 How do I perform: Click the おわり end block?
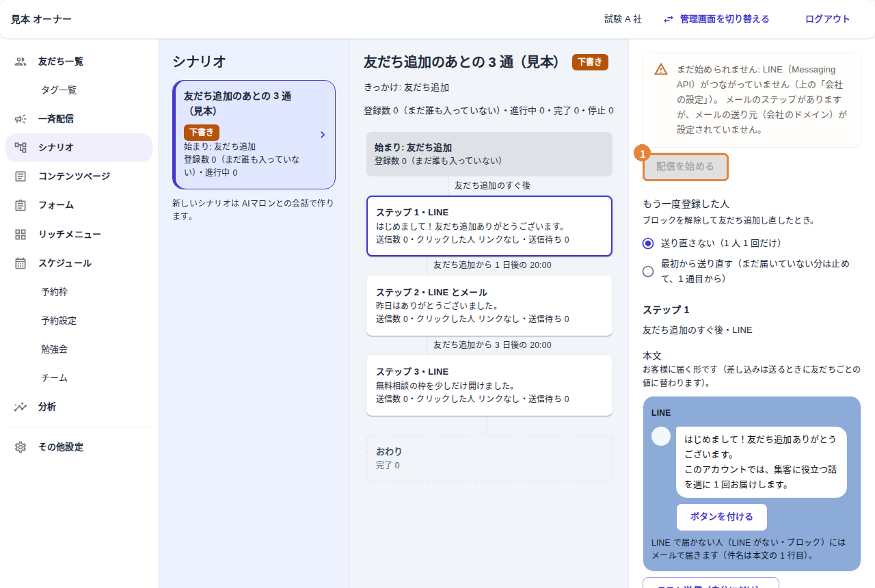489,458
